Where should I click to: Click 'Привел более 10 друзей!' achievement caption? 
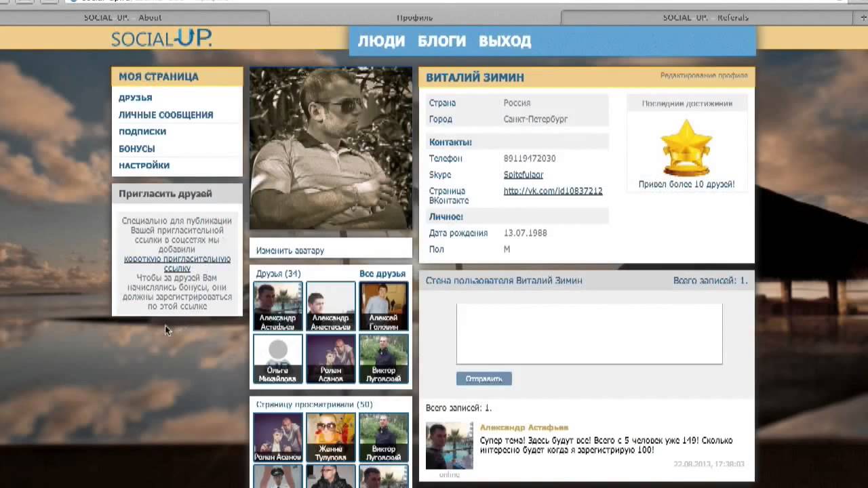pos(686,184)
